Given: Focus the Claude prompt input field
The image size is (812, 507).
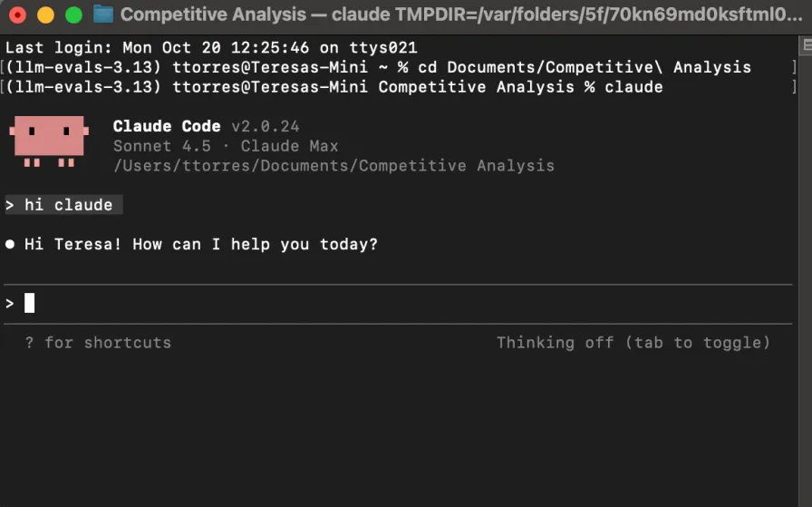Looking at the screenshot, I should (398, 304).
